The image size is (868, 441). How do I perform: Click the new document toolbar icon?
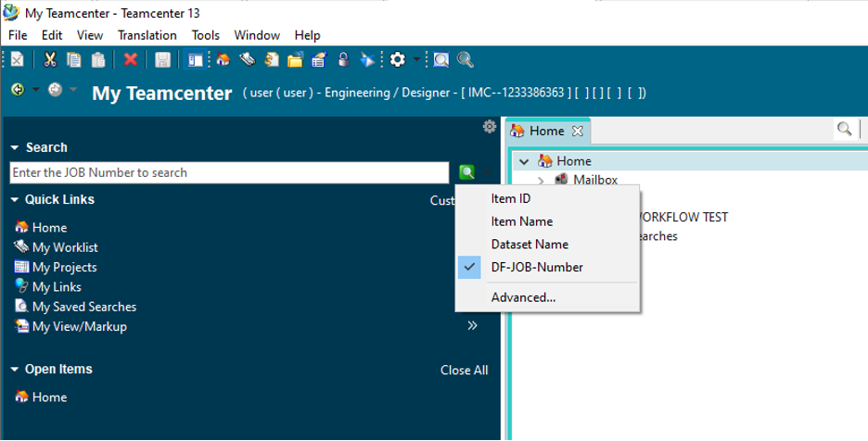[18, 59]
